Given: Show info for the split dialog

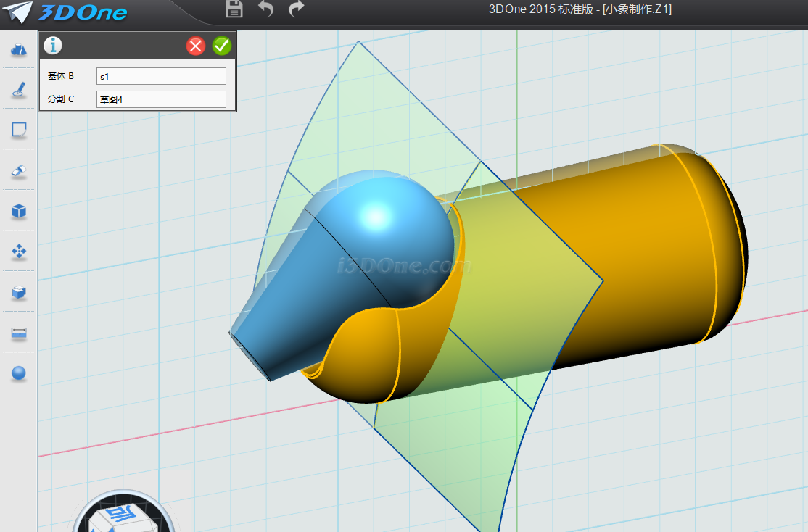Looking at the screenshot, I should pos(53,46).
